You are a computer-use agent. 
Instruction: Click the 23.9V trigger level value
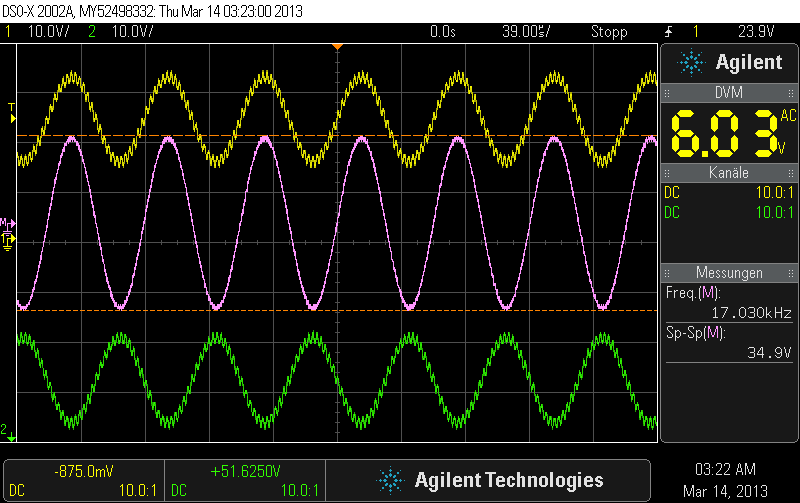click(x=756, y=32)
